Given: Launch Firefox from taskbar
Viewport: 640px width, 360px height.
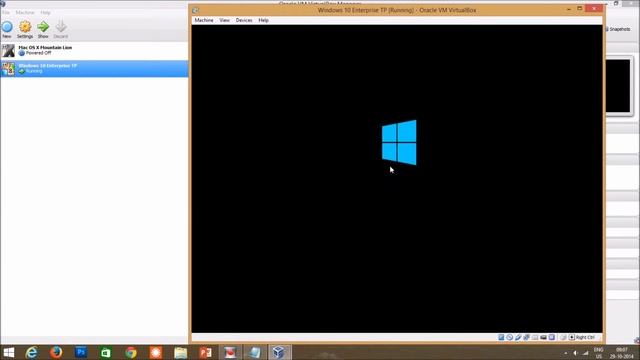Looking at the screenshot, I should pyautogui.click(x=56, y=352).
